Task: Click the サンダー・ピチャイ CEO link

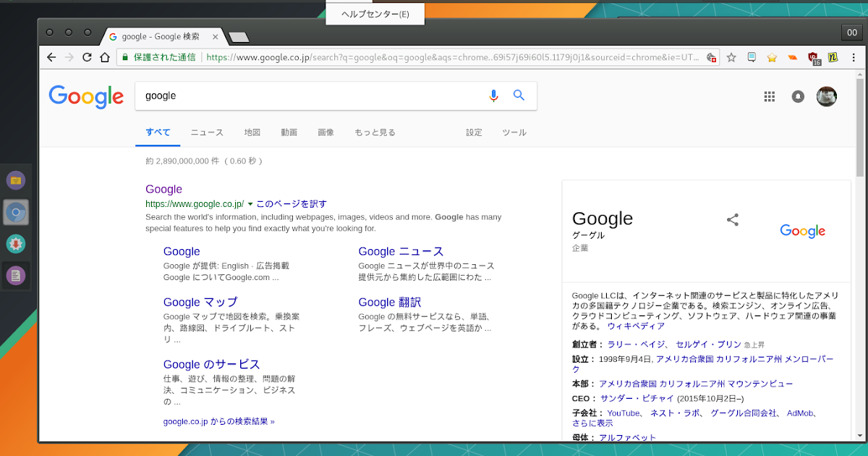Action: (637, 398)
